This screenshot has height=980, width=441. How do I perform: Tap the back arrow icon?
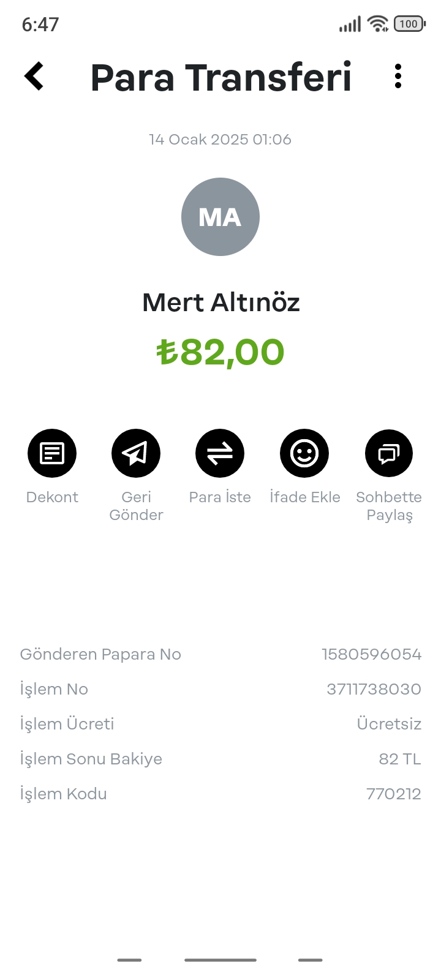(x=34, y=77)
